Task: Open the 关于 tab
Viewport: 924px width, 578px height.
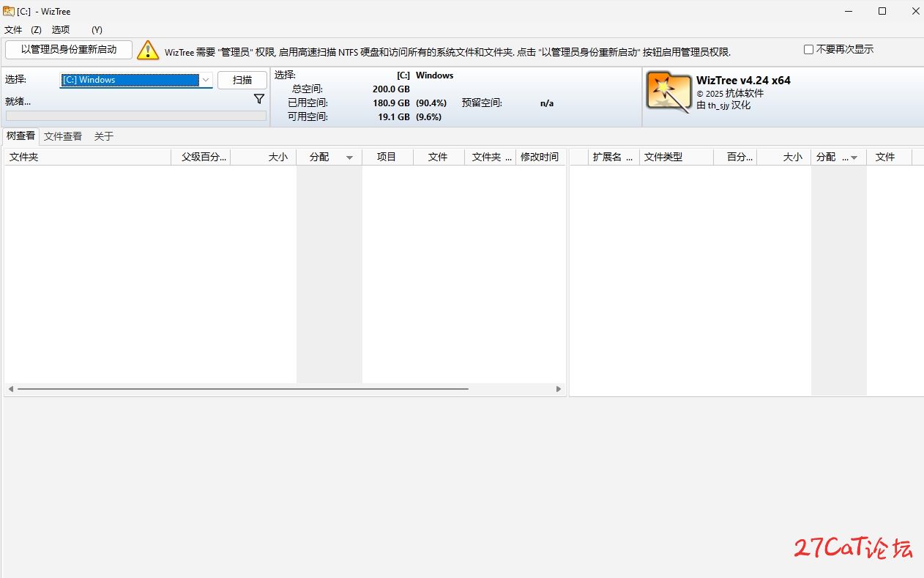Action: tap(104, 136)
